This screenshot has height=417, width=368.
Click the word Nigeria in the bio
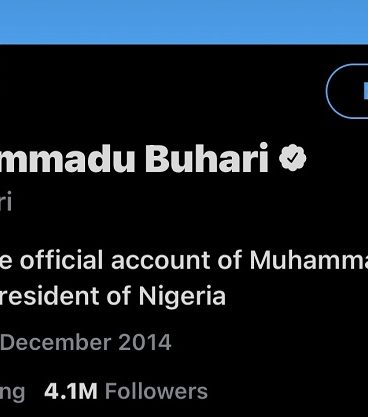tap(182, 296)
